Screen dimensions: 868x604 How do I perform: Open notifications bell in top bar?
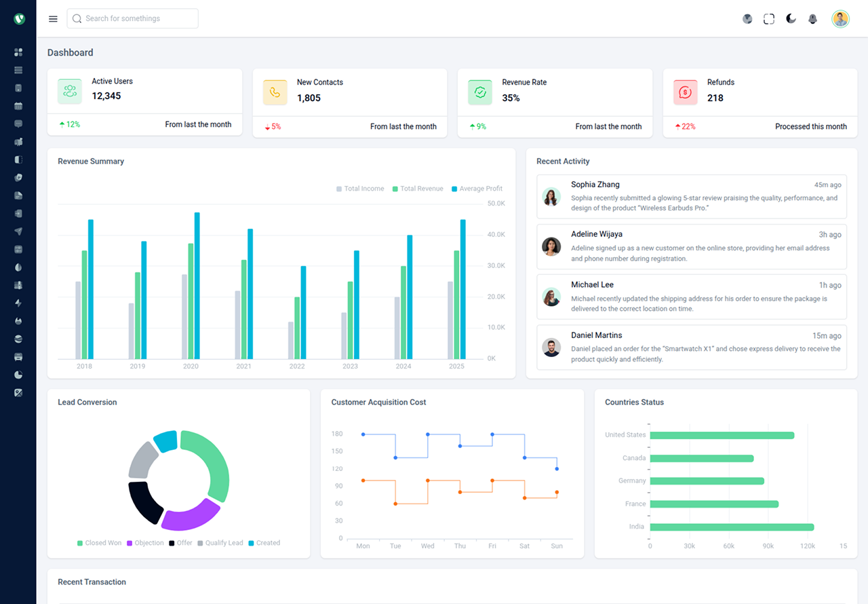812,19
